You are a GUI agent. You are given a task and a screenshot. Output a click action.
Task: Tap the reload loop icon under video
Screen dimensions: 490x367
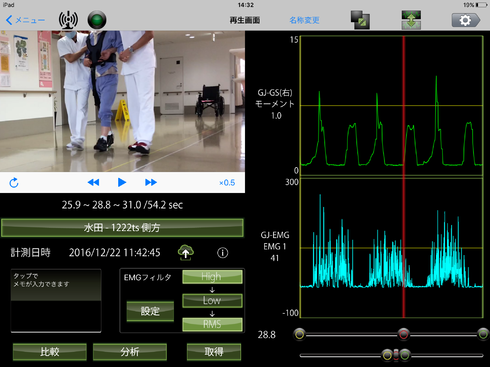(14, 183)
